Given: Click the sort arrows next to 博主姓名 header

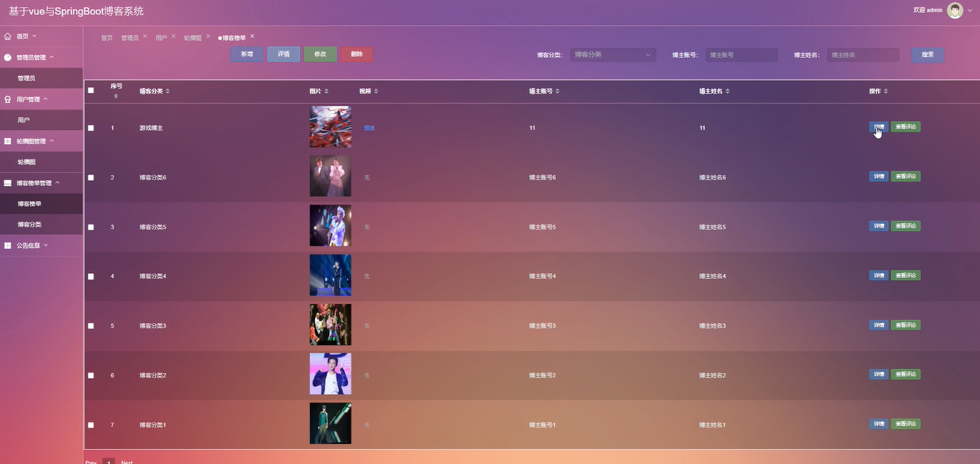Looking at the screenshot, I should coord(727,92).
